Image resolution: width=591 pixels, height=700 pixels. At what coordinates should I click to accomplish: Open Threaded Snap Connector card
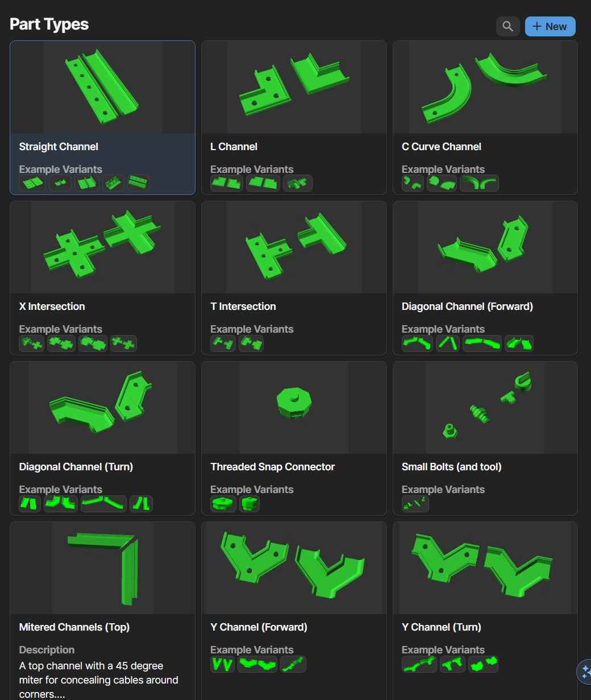294,438
